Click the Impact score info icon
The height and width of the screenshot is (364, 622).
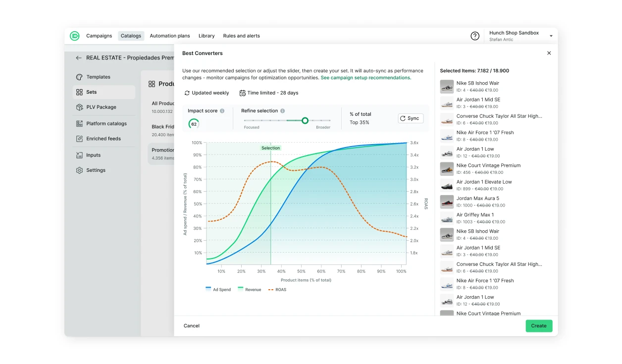pyautogui.click(x=222, y=111)
